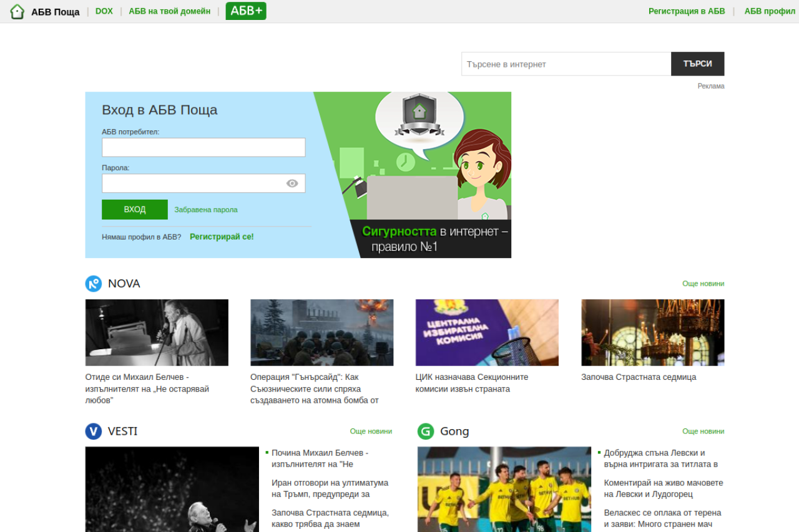Click into the Парола password field
Image resolution: width=799 pixels, height=532 pixels.
click(194, 183)
